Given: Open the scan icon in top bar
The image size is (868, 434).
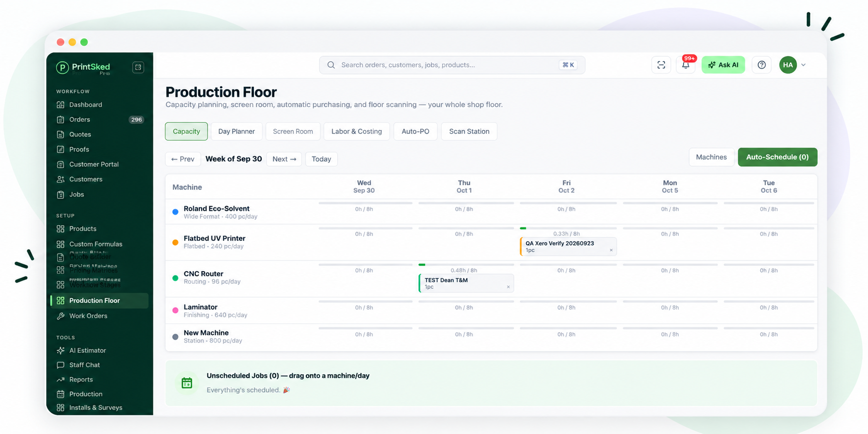Looking at the screenshot, I should tap(661, 65).
